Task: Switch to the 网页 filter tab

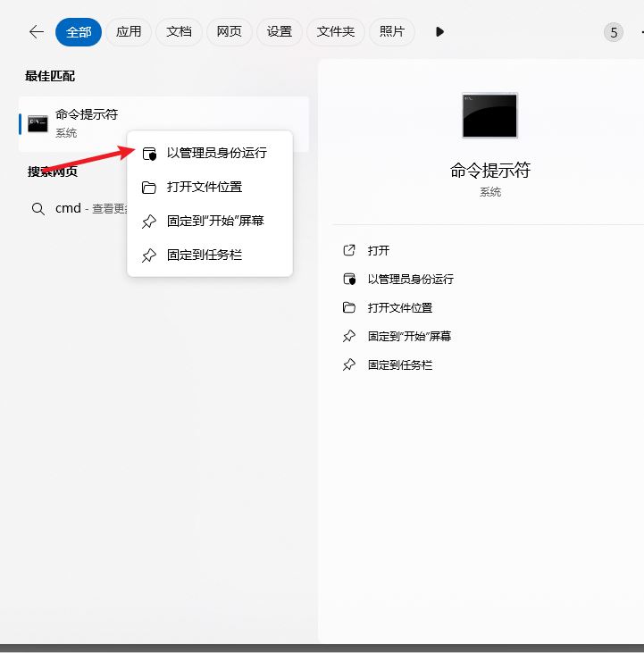Action: click(x=229, y=32)
